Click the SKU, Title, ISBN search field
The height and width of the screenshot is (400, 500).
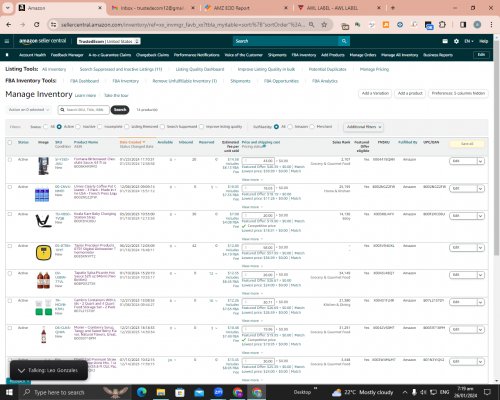(84, 110)
